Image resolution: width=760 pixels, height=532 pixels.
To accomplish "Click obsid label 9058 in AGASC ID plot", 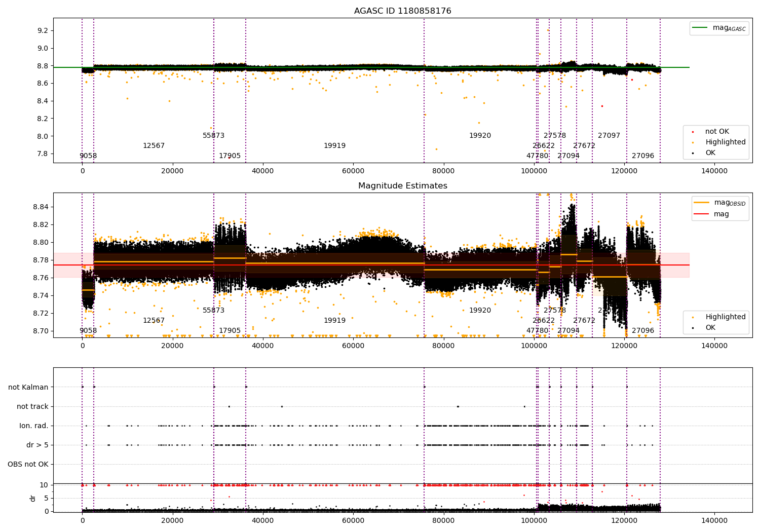I will tap(88, 156).
